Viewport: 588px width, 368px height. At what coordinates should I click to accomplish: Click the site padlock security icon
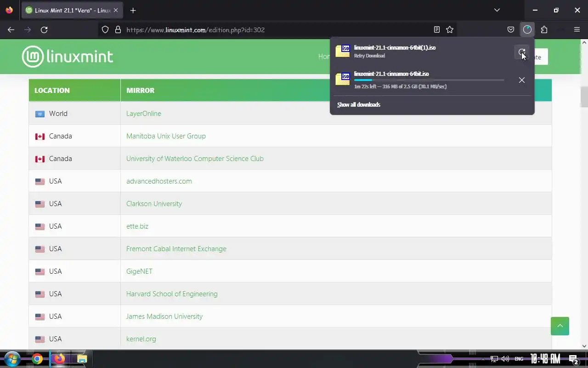[118, 29]
